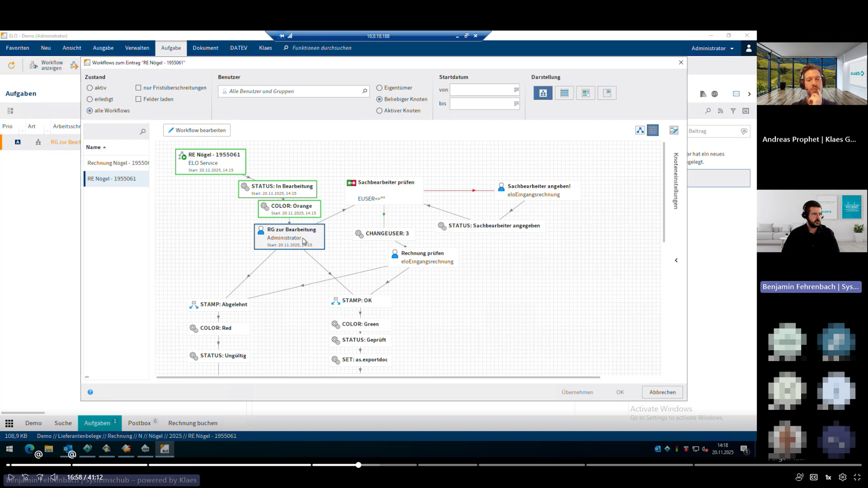The height and width of the screenshot is (488, 868).
Task: Open the Administrator user dropdown
Action: (x=712, y=48)
